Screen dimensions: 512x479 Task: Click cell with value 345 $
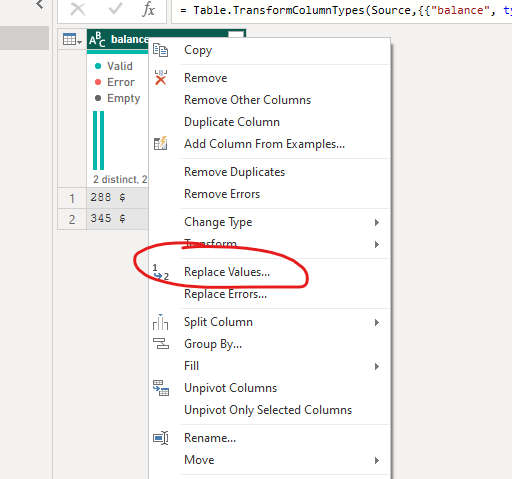(x=117, y=219)
